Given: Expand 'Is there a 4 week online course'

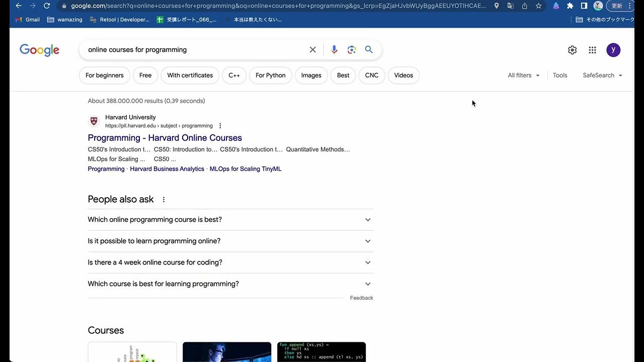Looking at the screenshot, I should tap(230, 262).
